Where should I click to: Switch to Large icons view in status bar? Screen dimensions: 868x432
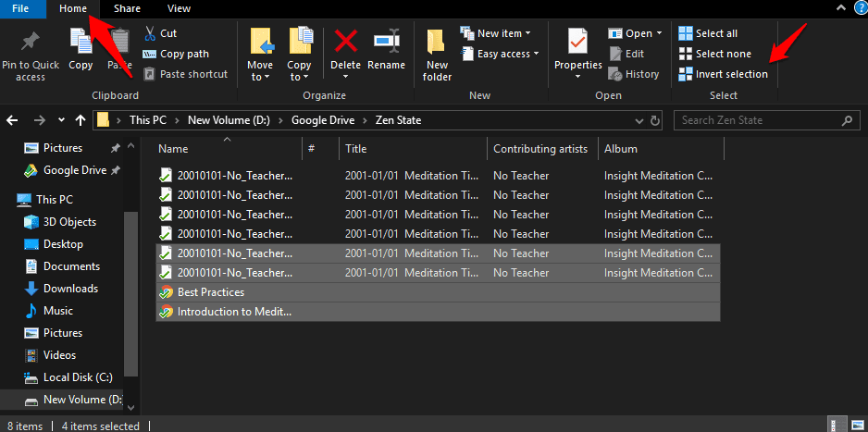[x=856, y=425]
